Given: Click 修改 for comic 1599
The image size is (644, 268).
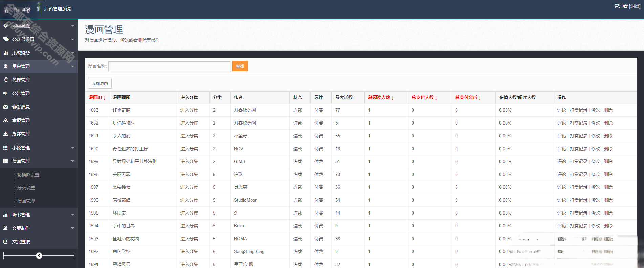Looking at the screenshot, I should pyautogui.click(x=596, y=161).
